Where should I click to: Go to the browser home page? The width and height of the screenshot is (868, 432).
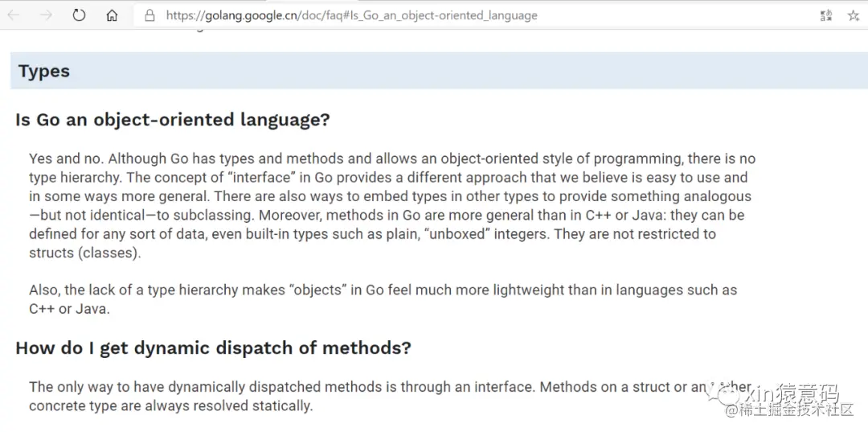(x=112, y=15)
